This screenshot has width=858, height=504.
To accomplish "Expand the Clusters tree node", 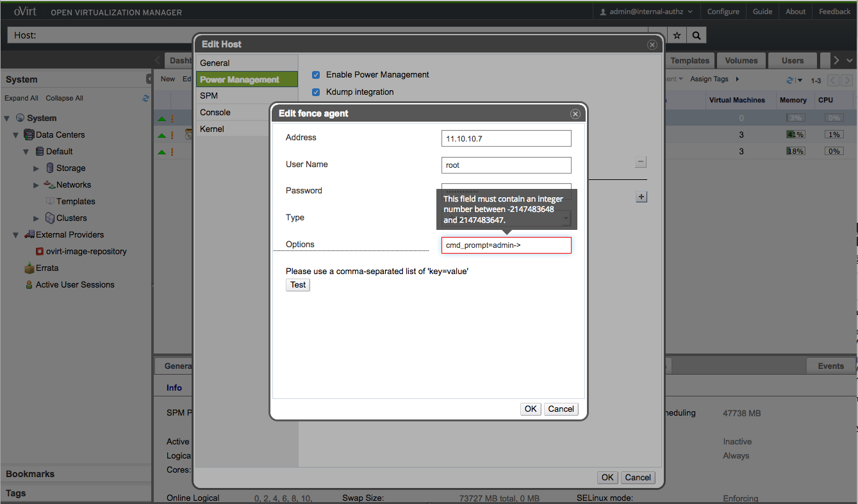I will click(x=37, y=218).
